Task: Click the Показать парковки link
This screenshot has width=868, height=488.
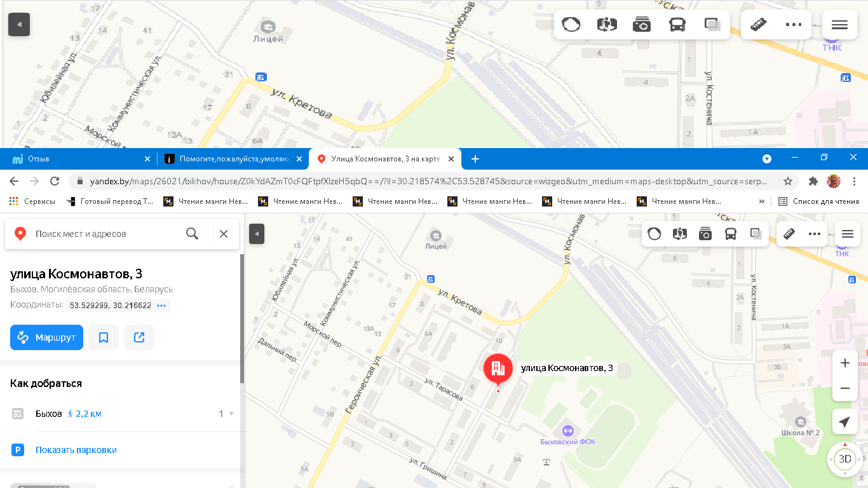Action: point(76,450)
